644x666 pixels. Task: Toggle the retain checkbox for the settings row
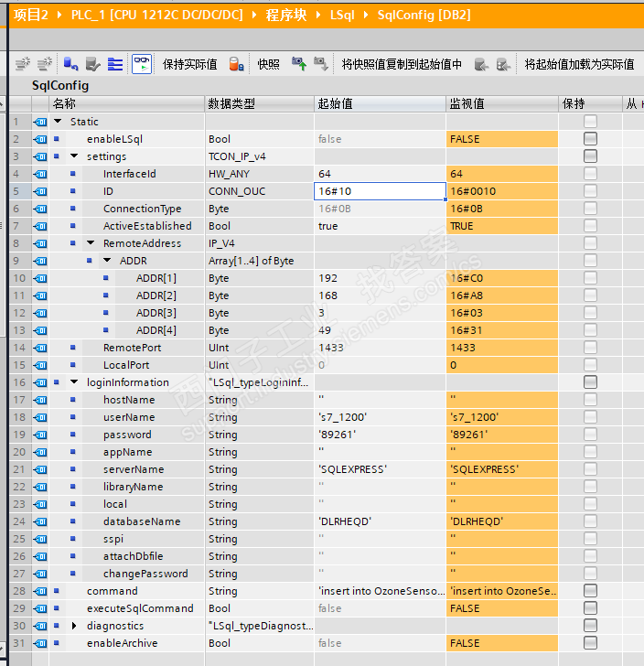click(590, 156)
